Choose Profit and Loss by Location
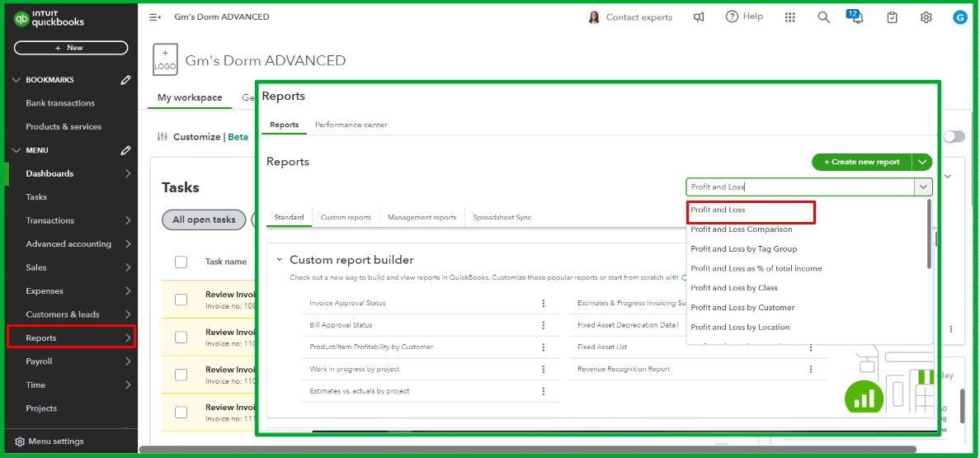The height and width of the screenshot is (458, 980). (x=740, y=328)
